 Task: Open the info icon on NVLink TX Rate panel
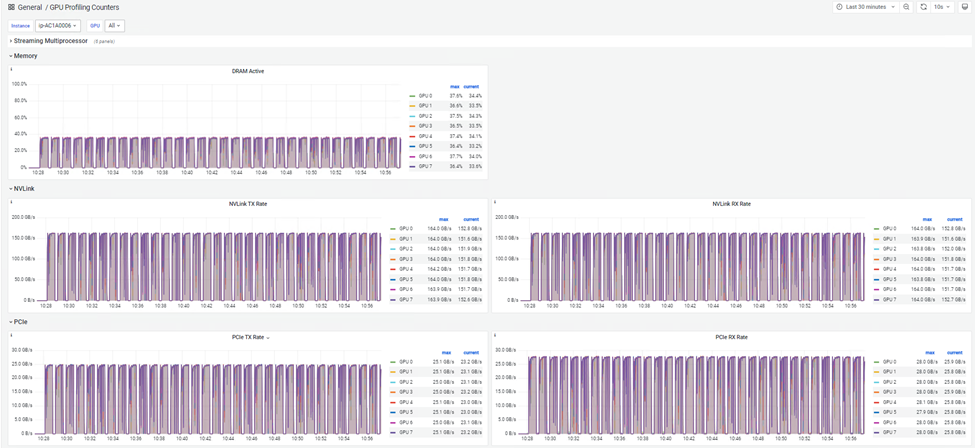11,202
